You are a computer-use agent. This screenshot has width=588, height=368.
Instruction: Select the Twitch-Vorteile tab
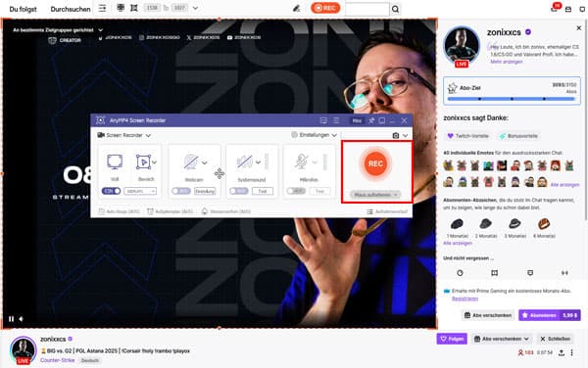pos(468,136)
